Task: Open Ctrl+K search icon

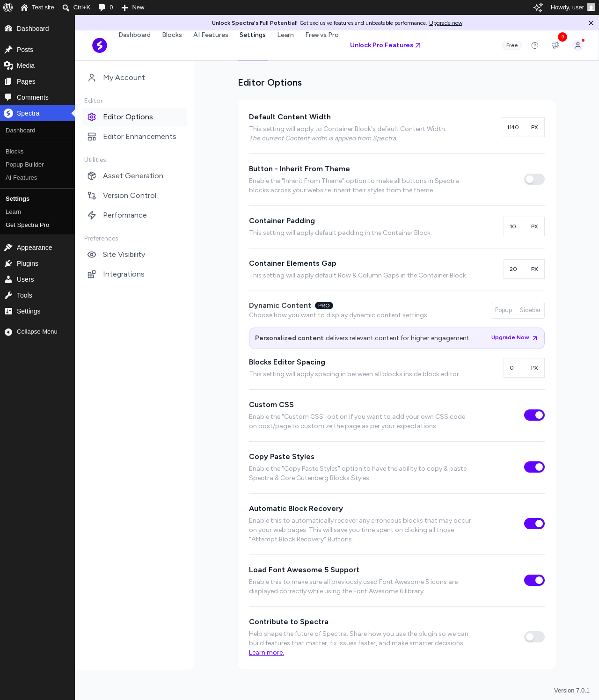Action: click(x=66, y=7)
